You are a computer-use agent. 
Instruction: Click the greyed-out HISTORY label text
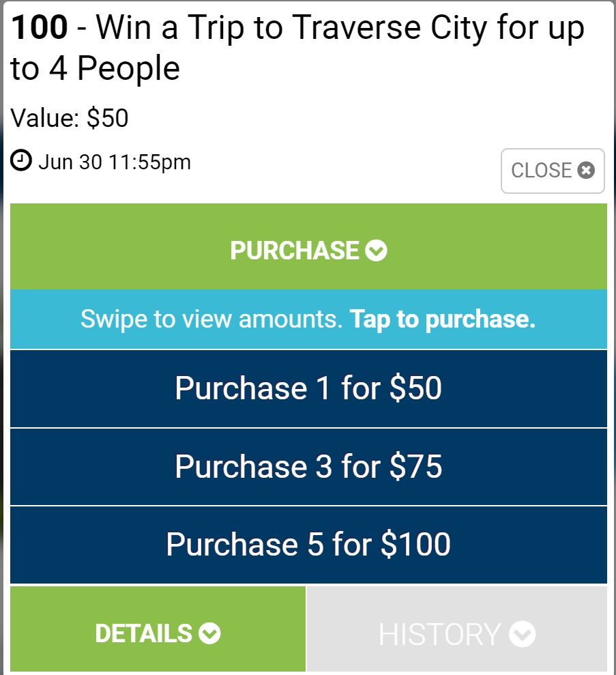[439, 635]
